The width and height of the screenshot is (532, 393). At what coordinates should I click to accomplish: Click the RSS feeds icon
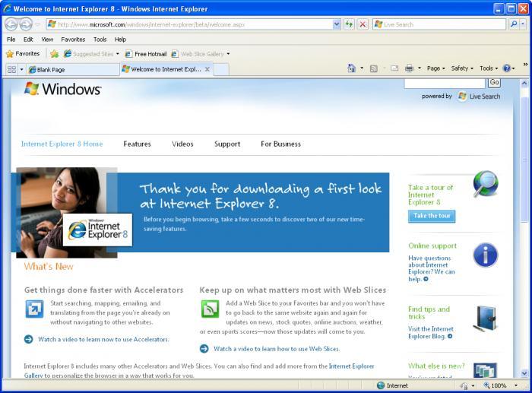(374, 68)
